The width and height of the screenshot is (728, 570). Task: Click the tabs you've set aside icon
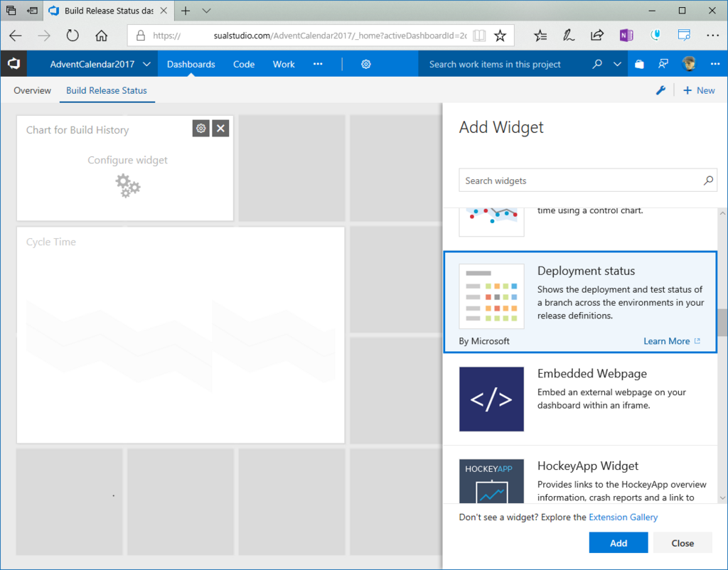(x=11, y=11)
